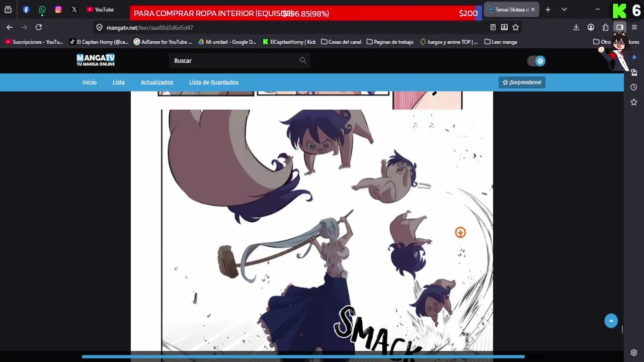Open the Inicio menu item

point(90,82)
